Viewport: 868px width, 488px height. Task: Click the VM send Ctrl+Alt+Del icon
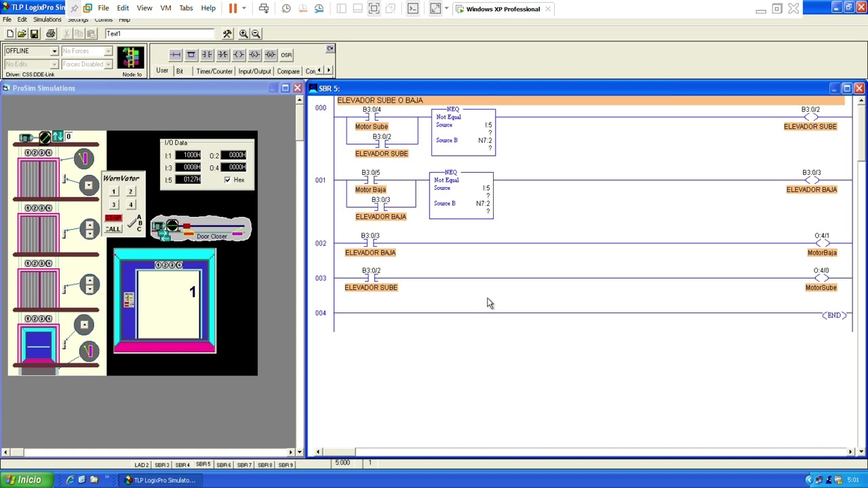[264, 9]
